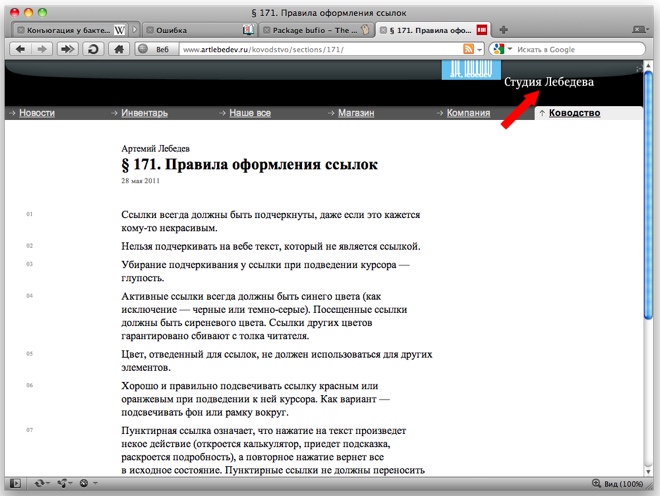Viewport: 660px width, 496px height.
Task: Click the Google search engine icon
Action: click(x=499, y=49)
